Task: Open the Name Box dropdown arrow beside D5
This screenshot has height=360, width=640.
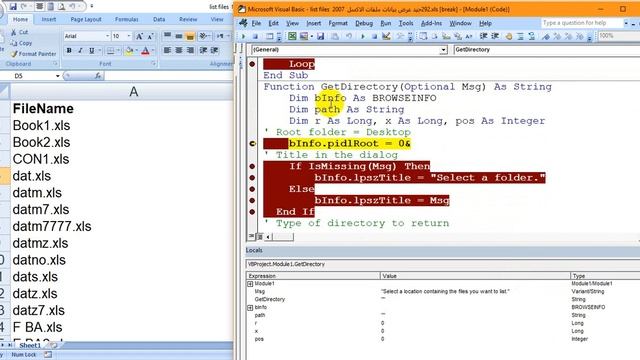Action: pyautogui.click(x=58, y=76)
